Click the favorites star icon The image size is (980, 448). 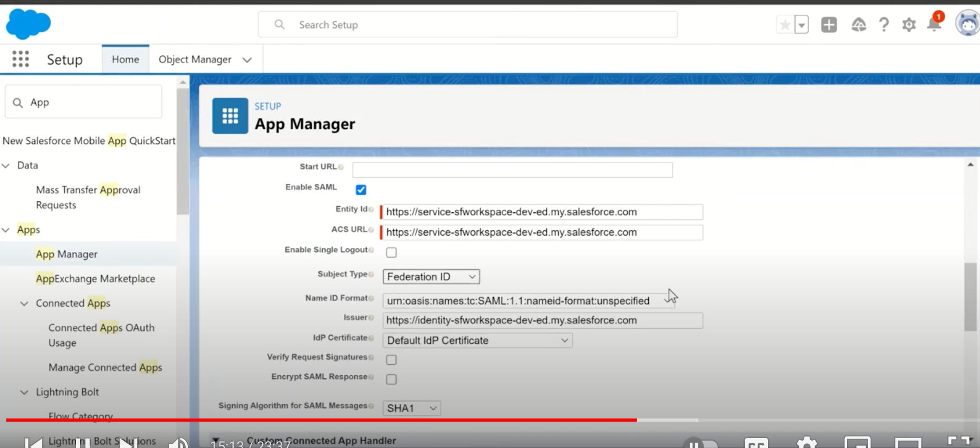[785, 25]
